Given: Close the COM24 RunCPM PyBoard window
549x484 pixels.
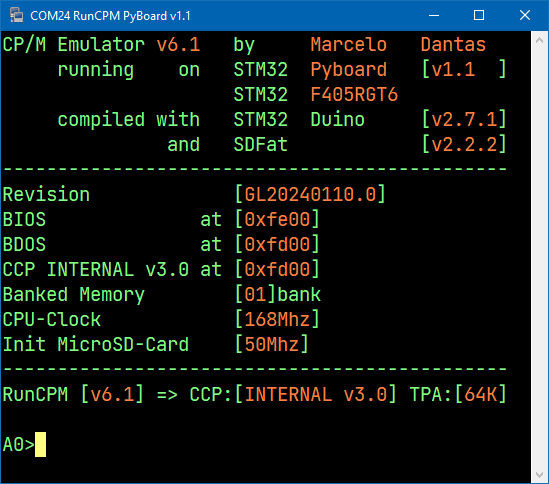Looking at the screenshot, I should click(525, 15).
